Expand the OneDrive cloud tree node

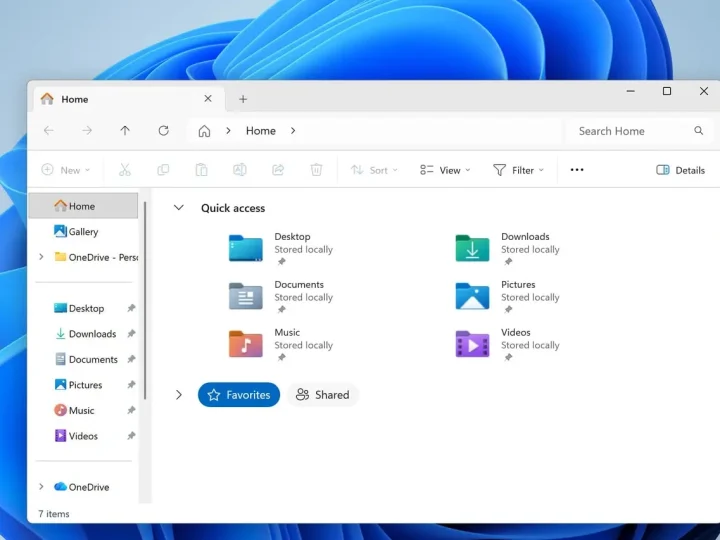pyautogui.click(x=41, y=486)
